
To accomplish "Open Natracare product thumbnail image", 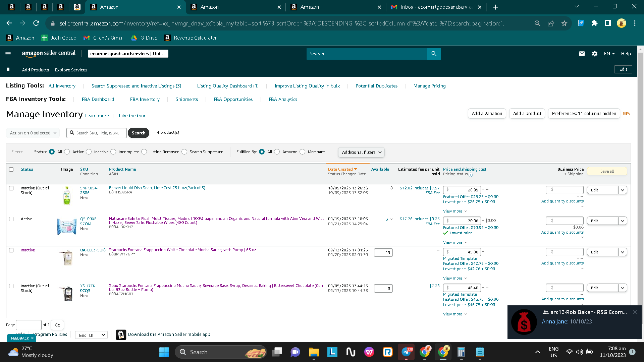I will click(x=67, y=226).
